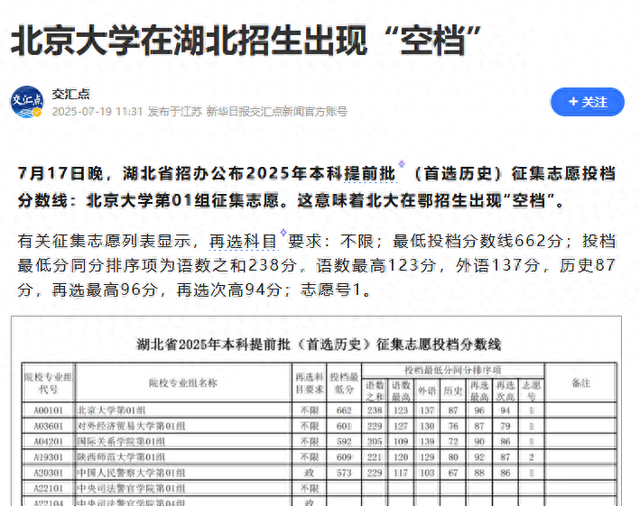Click the 573 minimum score cell
This screenshot has height=506, width=640.
pos(344,473)
